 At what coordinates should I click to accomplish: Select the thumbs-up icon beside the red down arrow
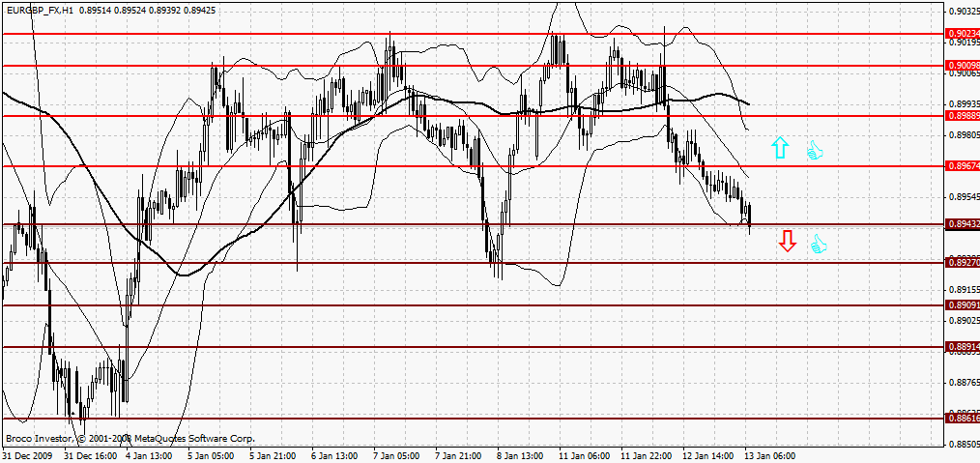[x=819, y=244]
